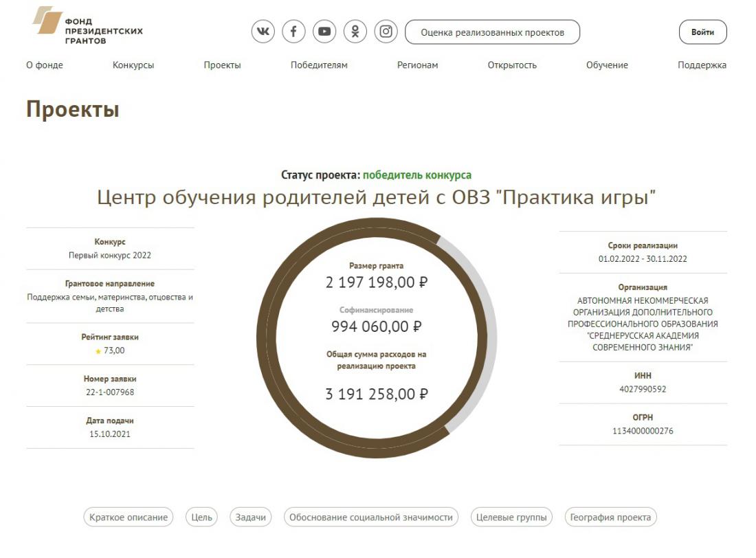
Task: Open the Регионам menu item
Action: (418, 65)
